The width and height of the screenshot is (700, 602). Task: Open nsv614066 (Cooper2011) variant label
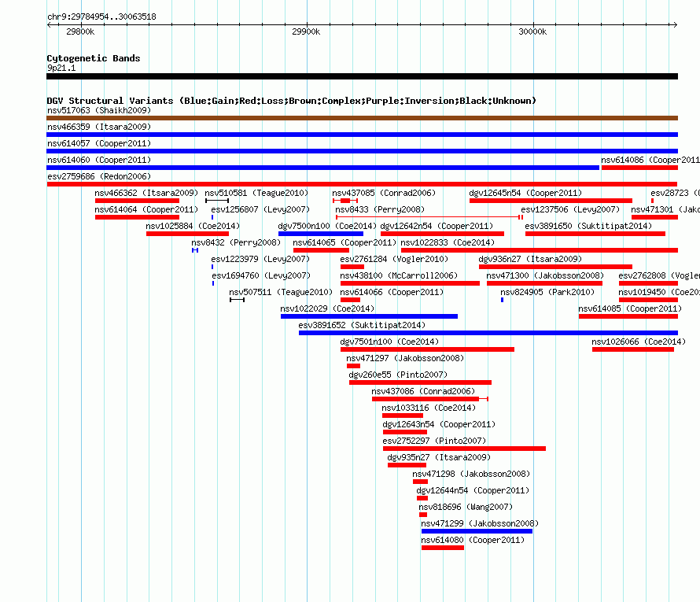coord(392,292)
